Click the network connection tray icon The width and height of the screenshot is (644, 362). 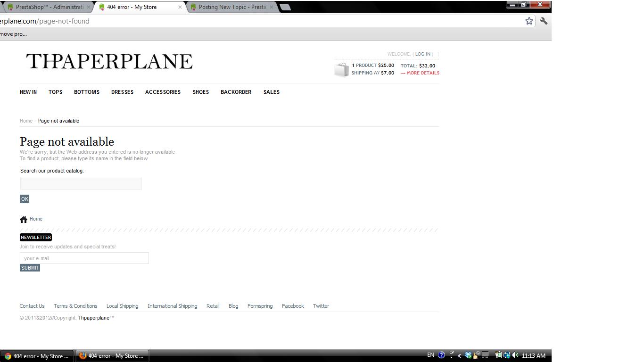click(x=506, y=355)
